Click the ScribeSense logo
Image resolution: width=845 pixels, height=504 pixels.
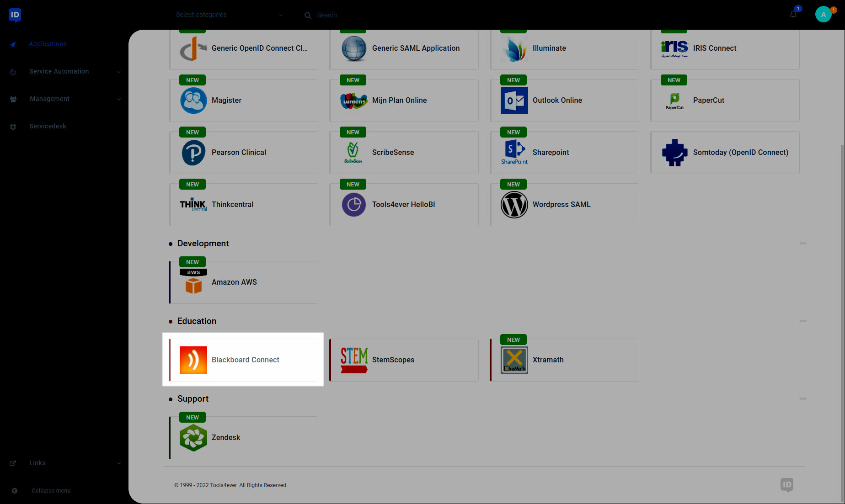coord(353,153)
